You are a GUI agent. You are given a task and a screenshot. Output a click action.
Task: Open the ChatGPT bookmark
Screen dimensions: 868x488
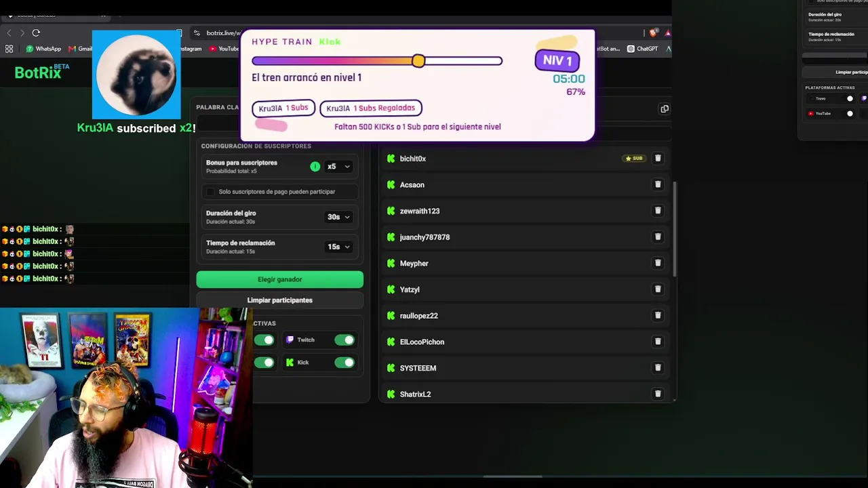pos(642,49)
